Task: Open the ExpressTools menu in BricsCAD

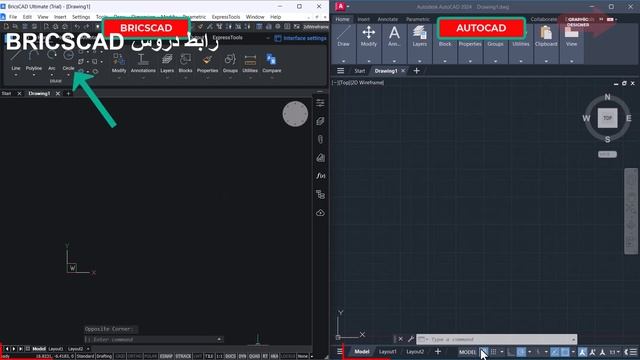Action: (226, 17)
